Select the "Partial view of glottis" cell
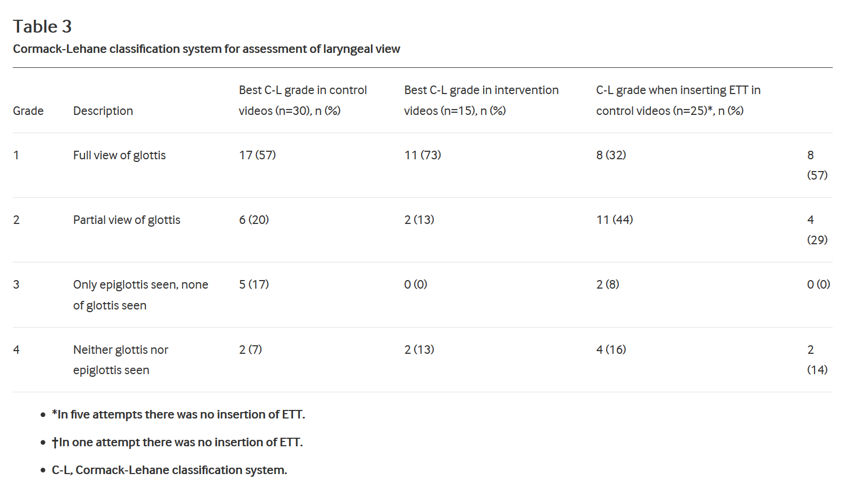This screenshot has height=504, width=845. pos(127,220)
